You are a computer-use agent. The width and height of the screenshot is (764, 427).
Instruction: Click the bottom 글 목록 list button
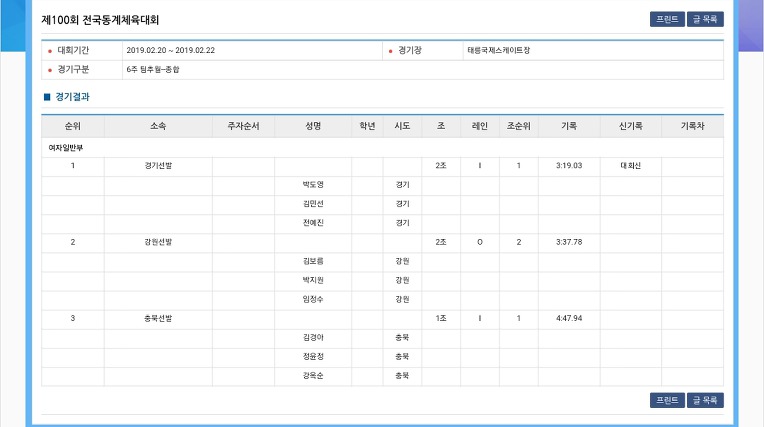[x=705, y=400]
